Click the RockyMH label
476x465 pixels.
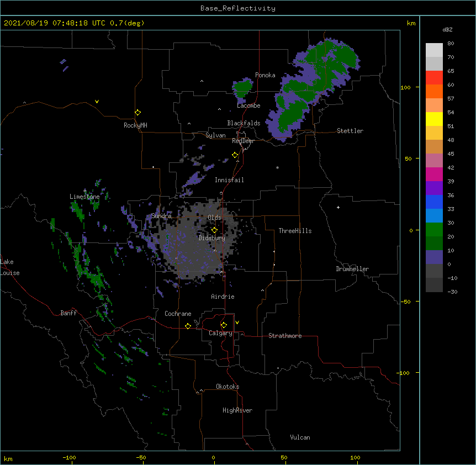tap(135, 125)
